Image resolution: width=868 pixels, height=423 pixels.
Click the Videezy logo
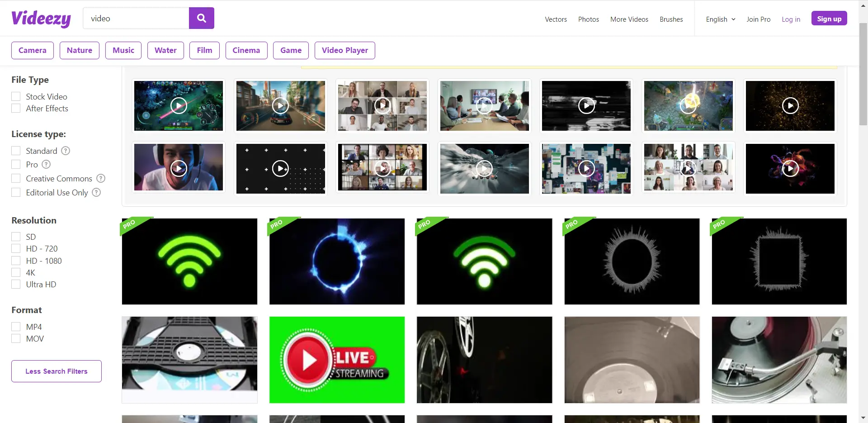tap(41, 18)
